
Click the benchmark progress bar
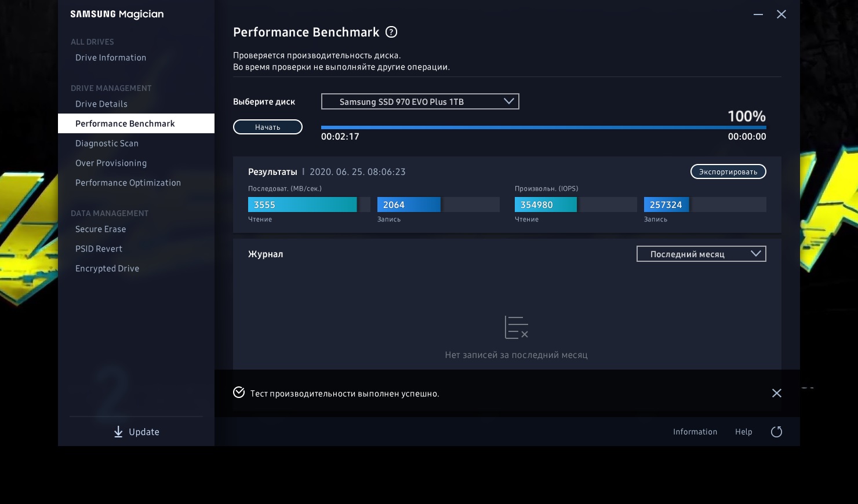coord(544,127)
